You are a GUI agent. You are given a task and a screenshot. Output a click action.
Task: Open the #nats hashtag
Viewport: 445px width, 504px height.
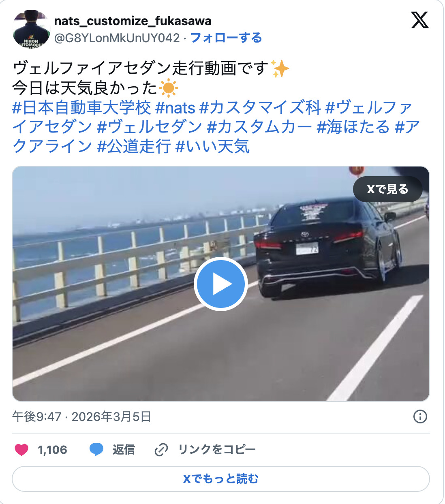(175, 108)
